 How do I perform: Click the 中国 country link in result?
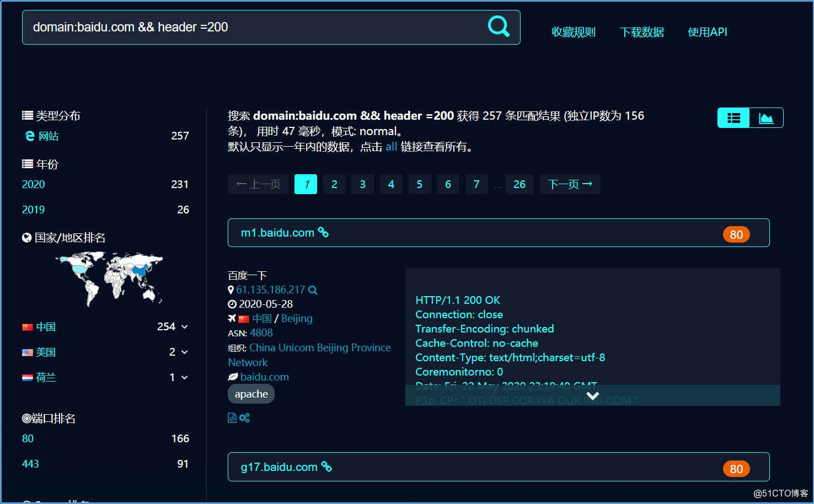(x=262, y=318)
